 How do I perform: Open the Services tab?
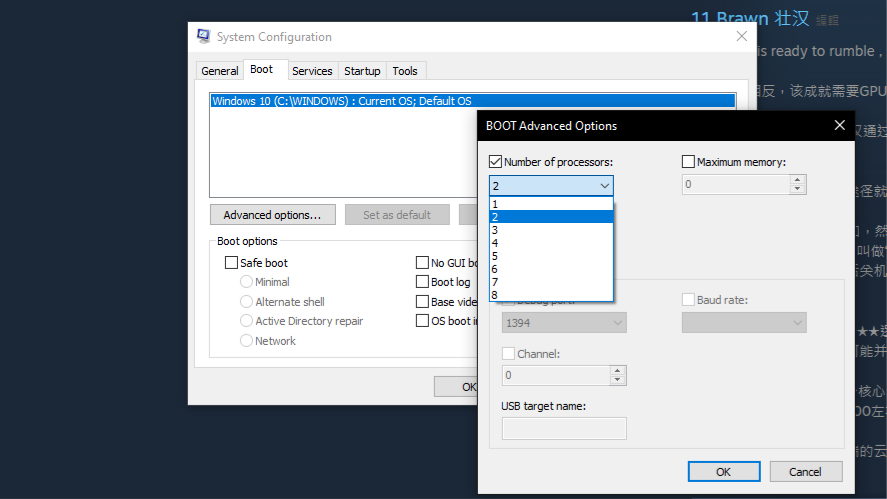[x=312, y=71]
